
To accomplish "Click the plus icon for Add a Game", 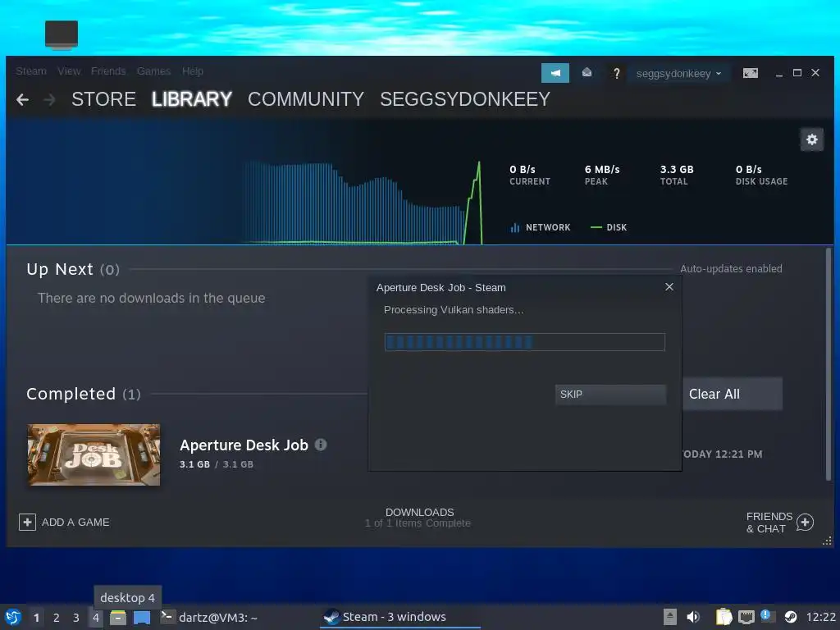I will pyautogui.click(x=27, y=522).
